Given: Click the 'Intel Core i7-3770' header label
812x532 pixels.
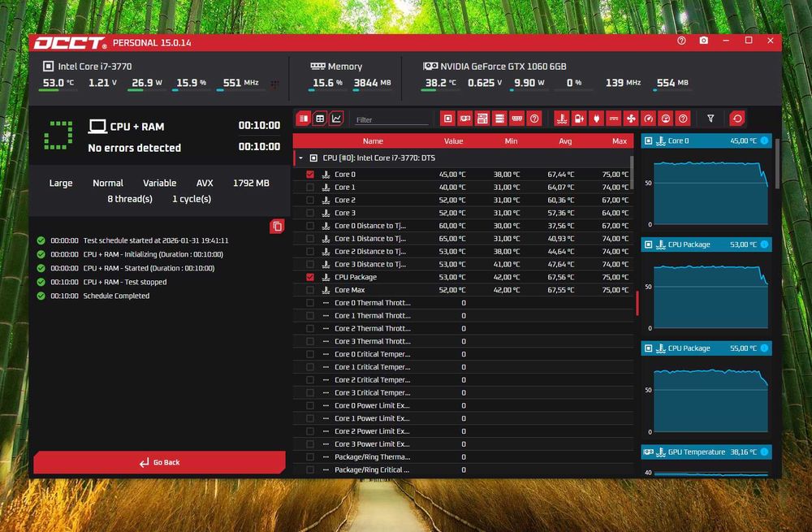Looking at the screenshot, I should pos(95,67).
